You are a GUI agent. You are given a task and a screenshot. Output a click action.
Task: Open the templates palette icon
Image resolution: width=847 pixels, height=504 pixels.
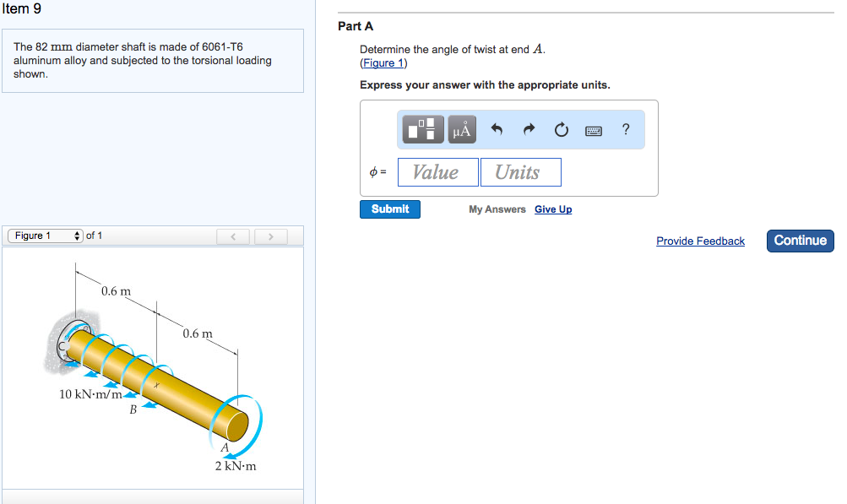coord(423,129)
